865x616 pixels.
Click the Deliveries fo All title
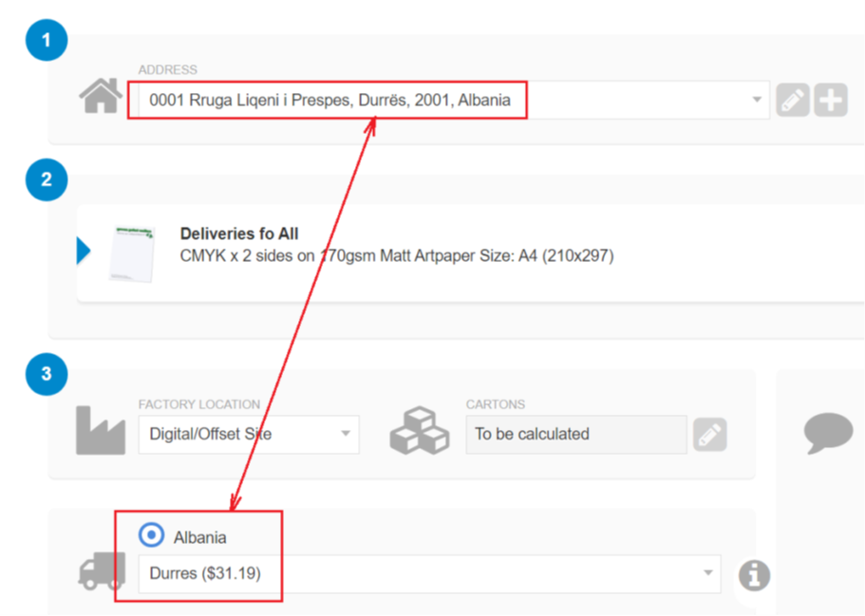point(239,233)
